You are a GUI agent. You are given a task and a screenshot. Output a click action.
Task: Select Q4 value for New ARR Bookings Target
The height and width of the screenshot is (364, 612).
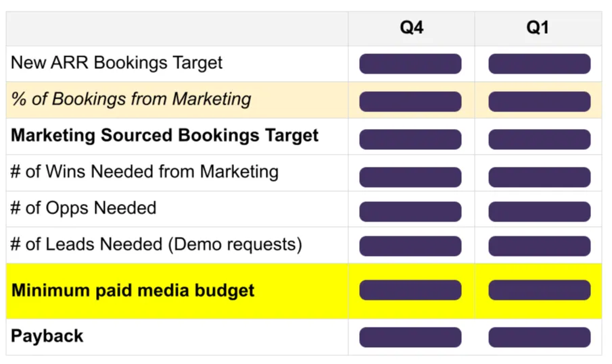pos(410,64)
